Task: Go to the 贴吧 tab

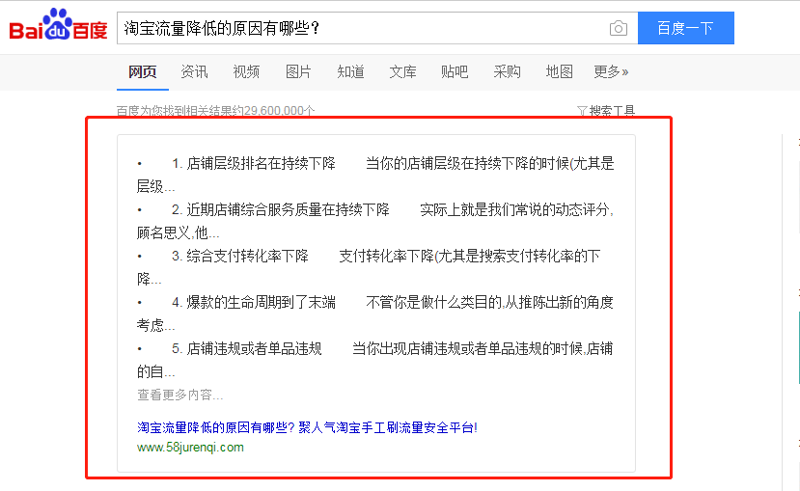Action: (x=455, y=72)
